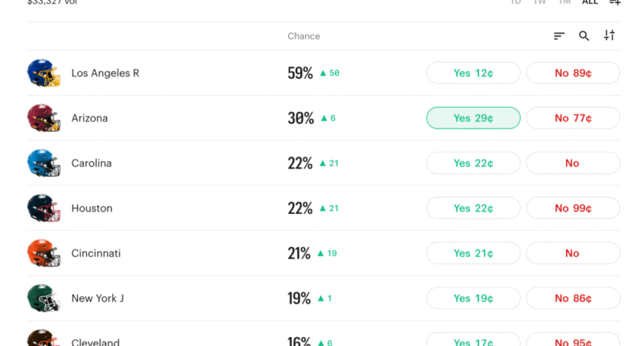Click the No button for Cincinnati
644x346 pixels.
tap(573, 253)
